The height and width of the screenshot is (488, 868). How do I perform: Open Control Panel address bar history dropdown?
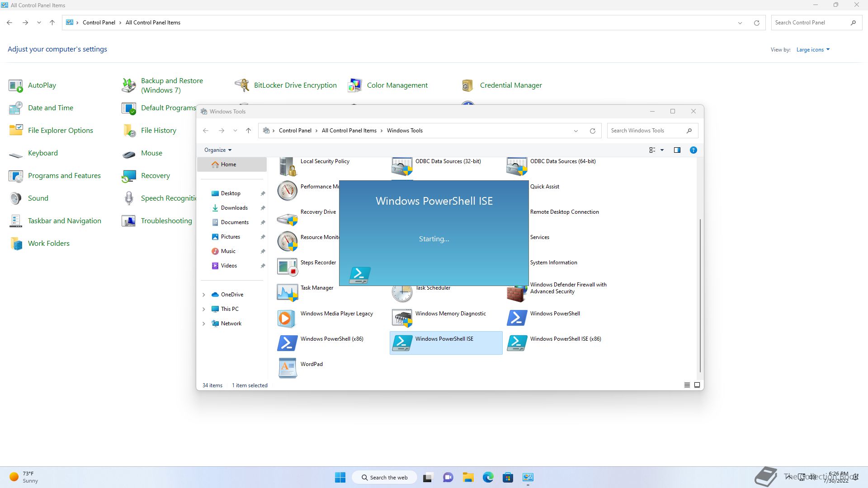[x=740, y=23]
